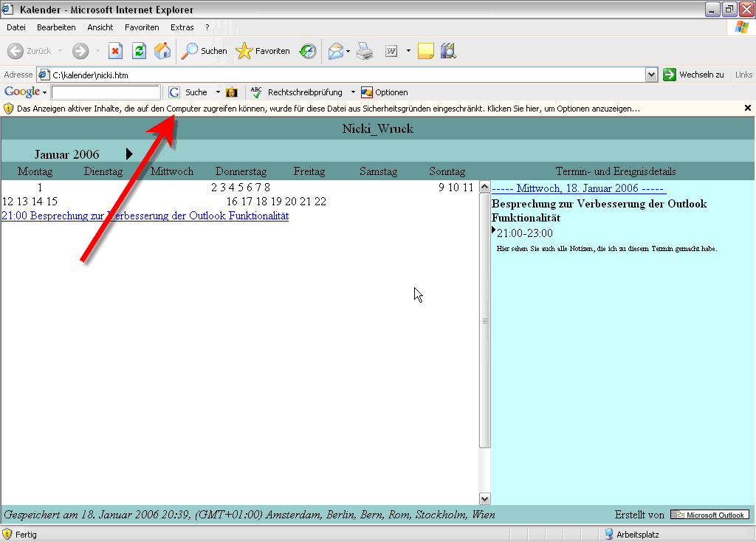Open the Favoriten menu in menu bar
Image resolution: width=756 pixels, height=542 pixels.
(x=142, y=27)
